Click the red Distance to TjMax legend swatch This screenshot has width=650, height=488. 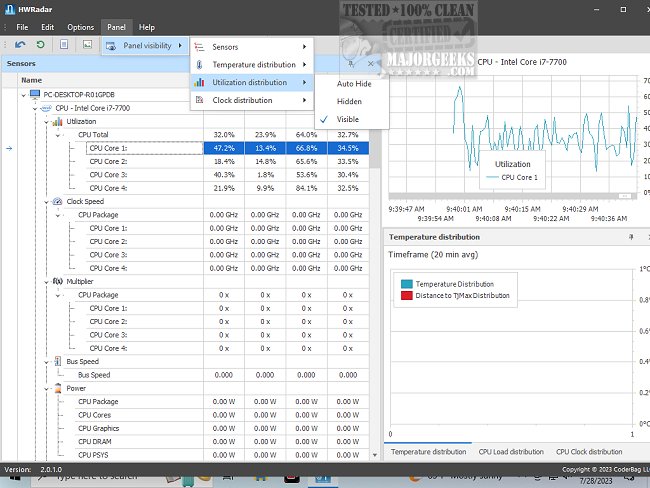click(x=406, y=295)
